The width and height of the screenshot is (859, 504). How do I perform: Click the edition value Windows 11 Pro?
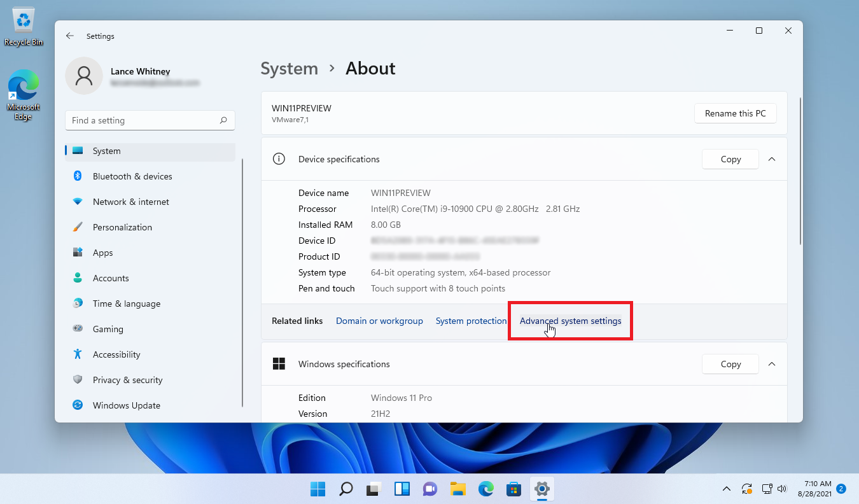(402, 398)
